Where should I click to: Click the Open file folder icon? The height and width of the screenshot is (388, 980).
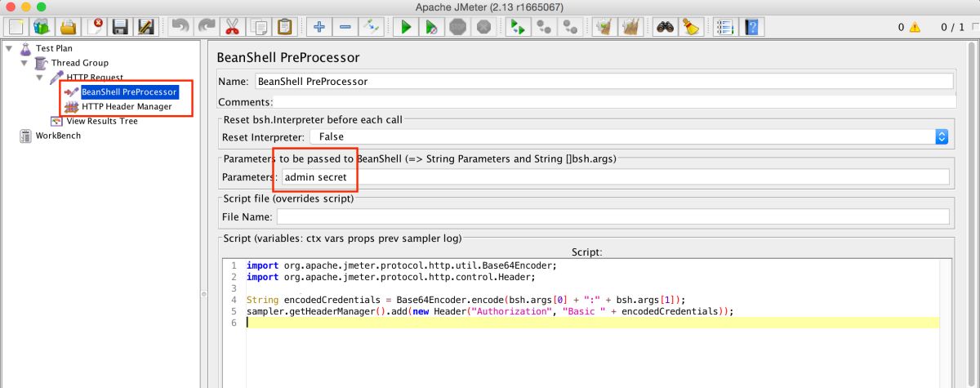(x=69, y=27)
